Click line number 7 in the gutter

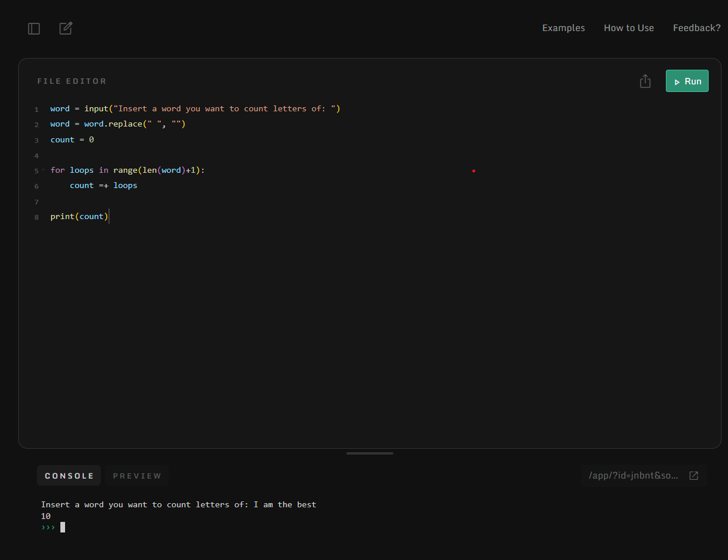[x=36, y=202]
